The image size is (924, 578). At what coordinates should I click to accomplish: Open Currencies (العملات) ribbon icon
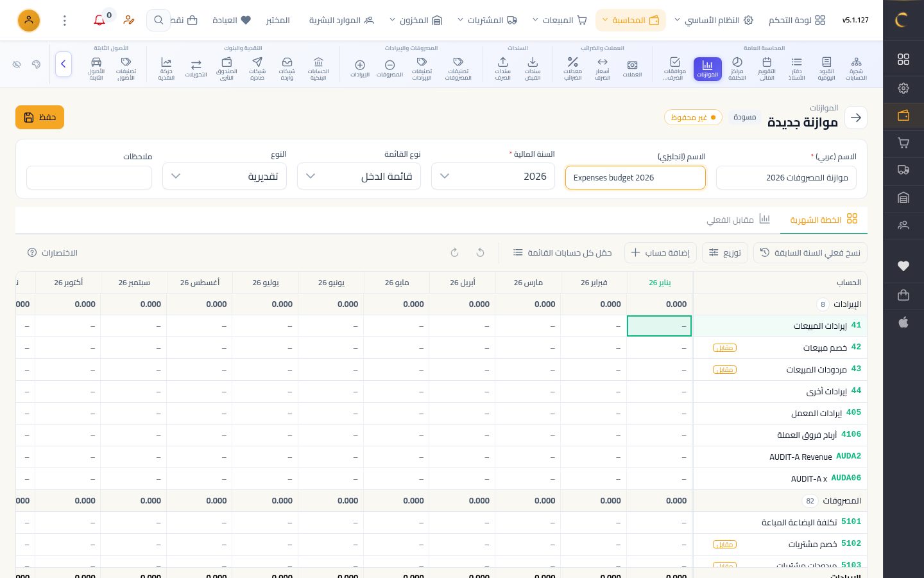click(632, 69)
